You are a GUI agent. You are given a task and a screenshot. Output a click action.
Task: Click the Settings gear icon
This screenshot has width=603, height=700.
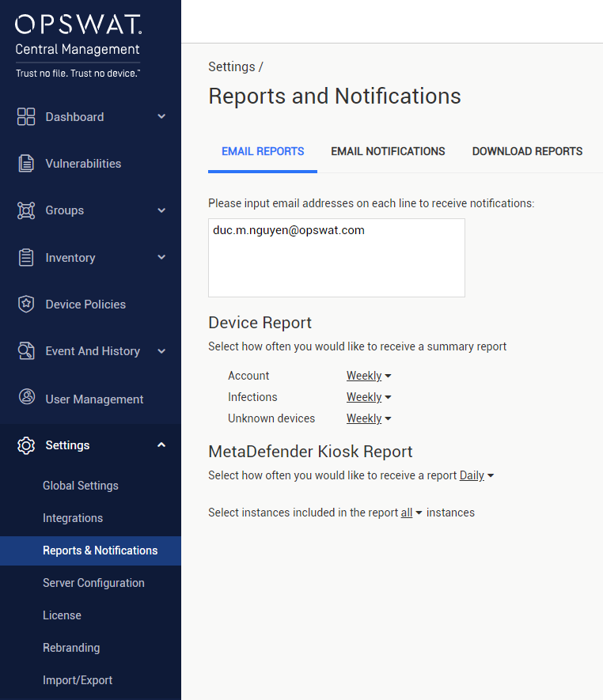point(26,445)
